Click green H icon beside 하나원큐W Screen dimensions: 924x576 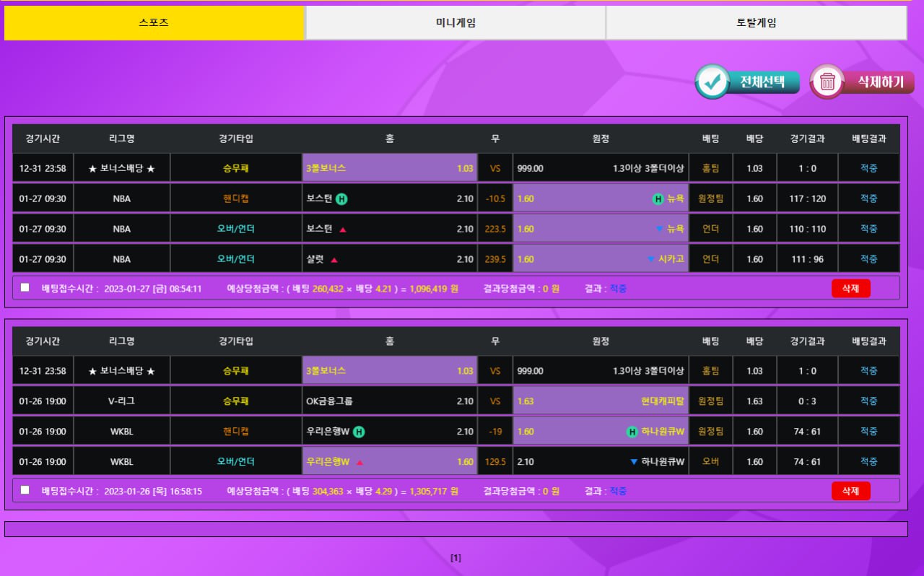(x=632, y=432)
